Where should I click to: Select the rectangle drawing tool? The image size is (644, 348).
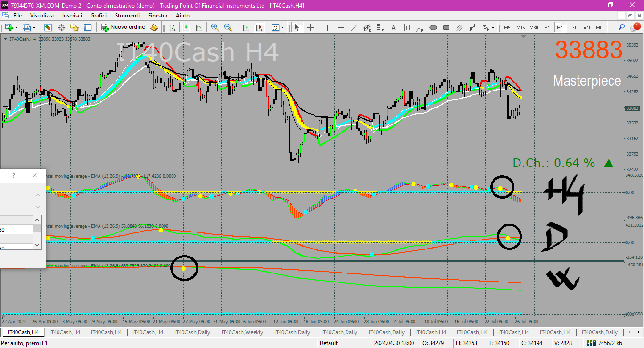[446, 27]
